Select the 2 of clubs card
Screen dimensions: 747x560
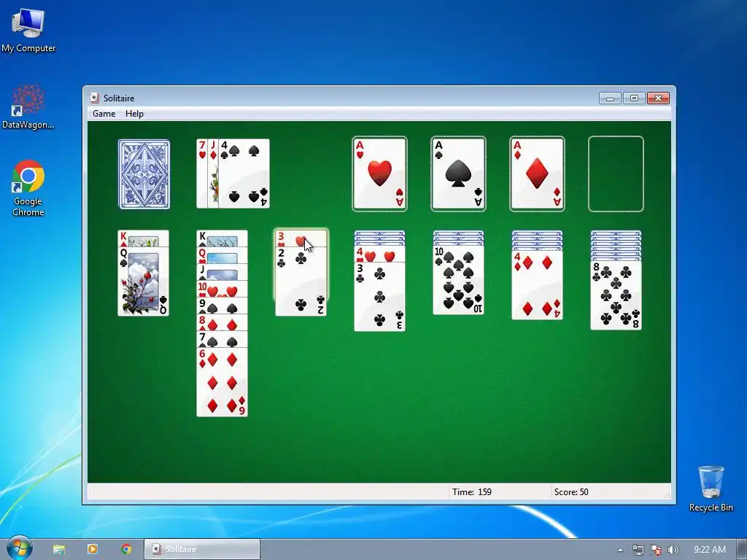301,281
